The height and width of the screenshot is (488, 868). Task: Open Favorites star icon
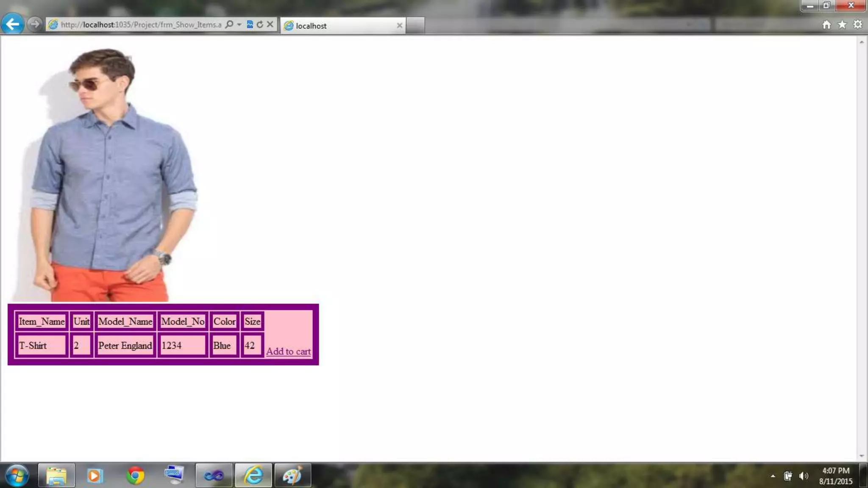pyautogui.click(x=842, y=25)
